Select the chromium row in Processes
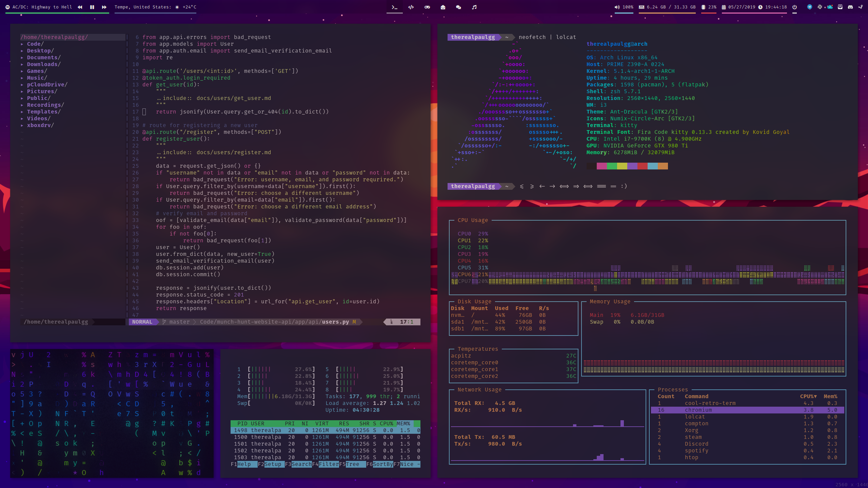868x488 pixels. (x=747, y=410)
